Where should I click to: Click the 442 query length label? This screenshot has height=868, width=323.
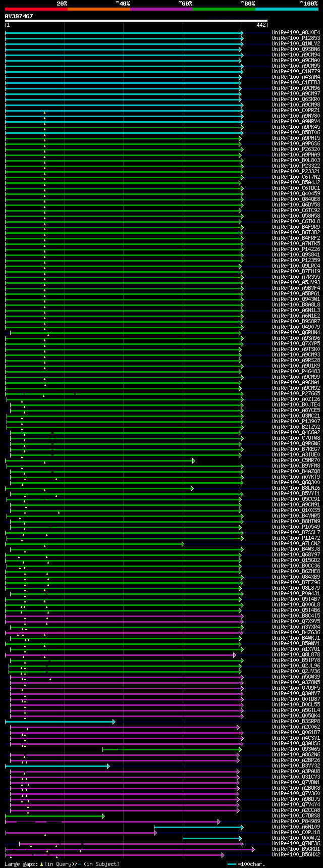[261, 25]
